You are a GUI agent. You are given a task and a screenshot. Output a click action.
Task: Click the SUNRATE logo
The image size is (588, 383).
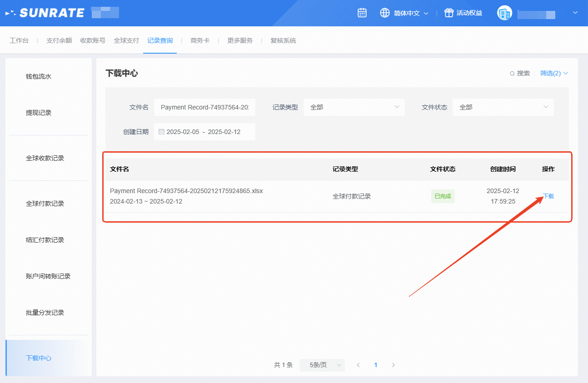(45, 13)
